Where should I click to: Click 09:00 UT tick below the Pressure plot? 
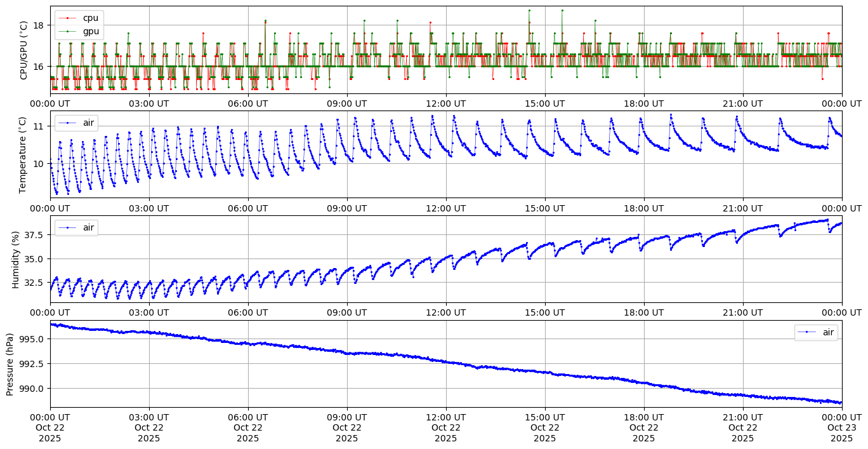coord(347,417)
